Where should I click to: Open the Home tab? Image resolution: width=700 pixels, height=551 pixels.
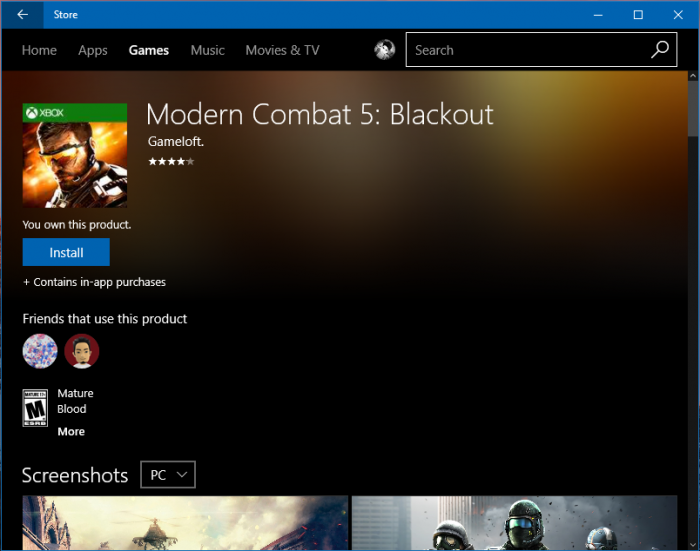coord(39,50)
